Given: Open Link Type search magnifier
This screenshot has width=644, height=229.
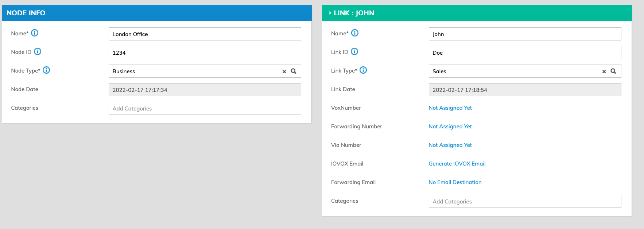Looking at the screenshot, I should click(x=613, y=71).
